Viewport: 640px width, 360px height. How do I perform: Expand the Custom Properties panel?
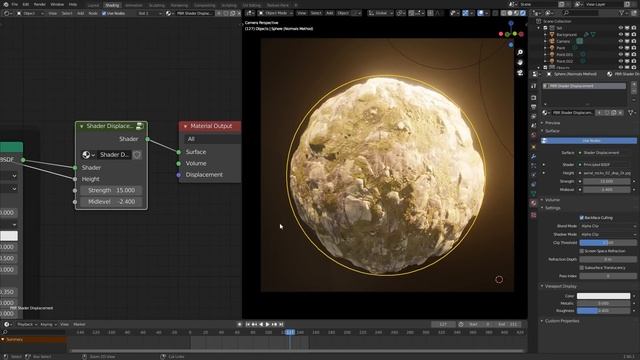pyautogui.click(x=560, y=321)
